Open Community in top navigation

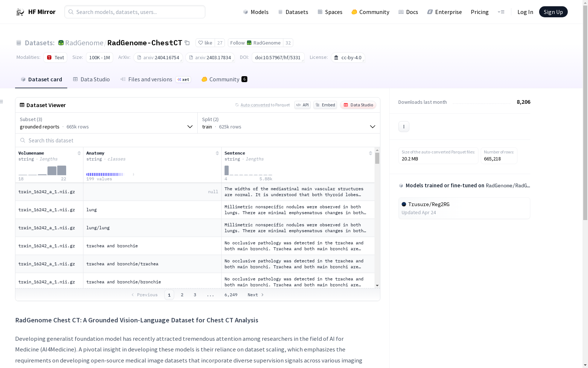coord(370,12)
